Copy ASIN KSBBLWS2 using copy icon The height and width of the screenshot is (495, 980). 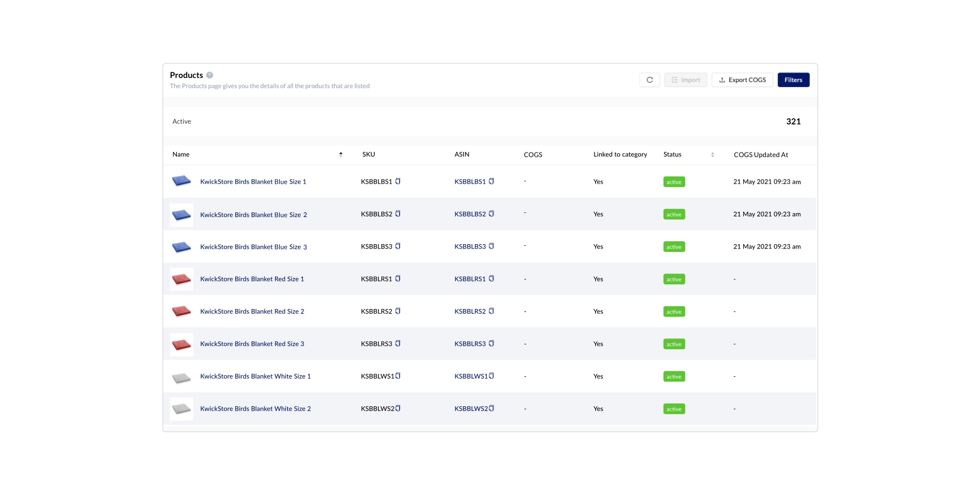point(491,409)
